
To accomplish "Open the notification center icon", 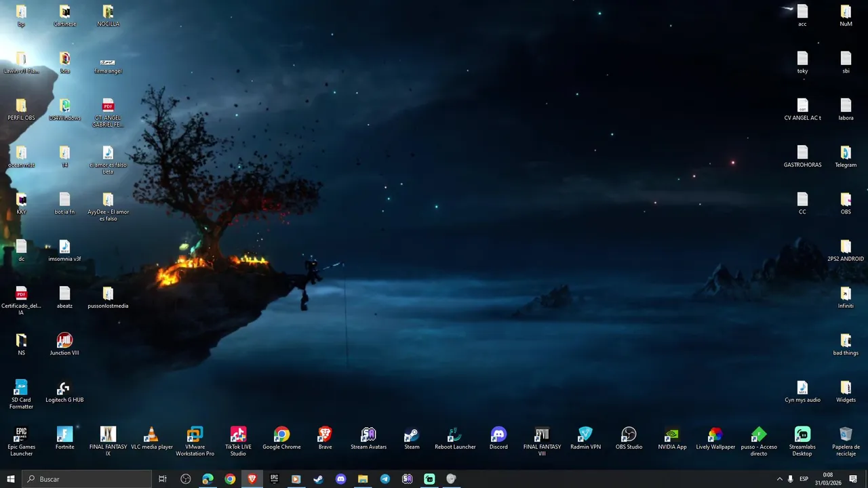I will (853, 479).
